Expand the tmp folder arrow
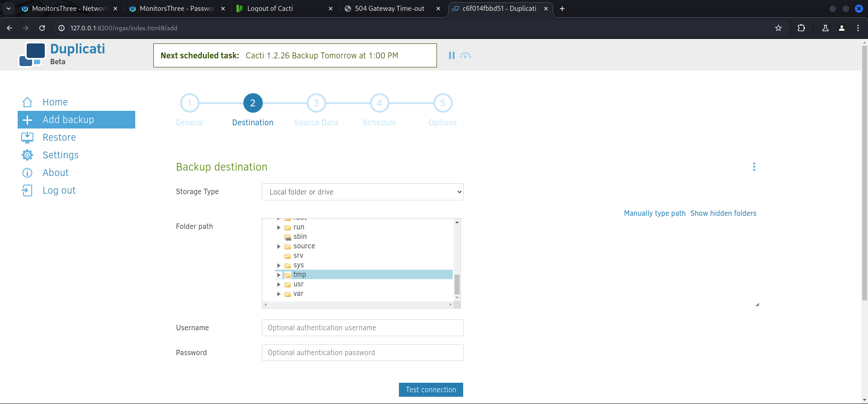Image resolution: width=868 pixels, height=404 pixels. [279, 275]
